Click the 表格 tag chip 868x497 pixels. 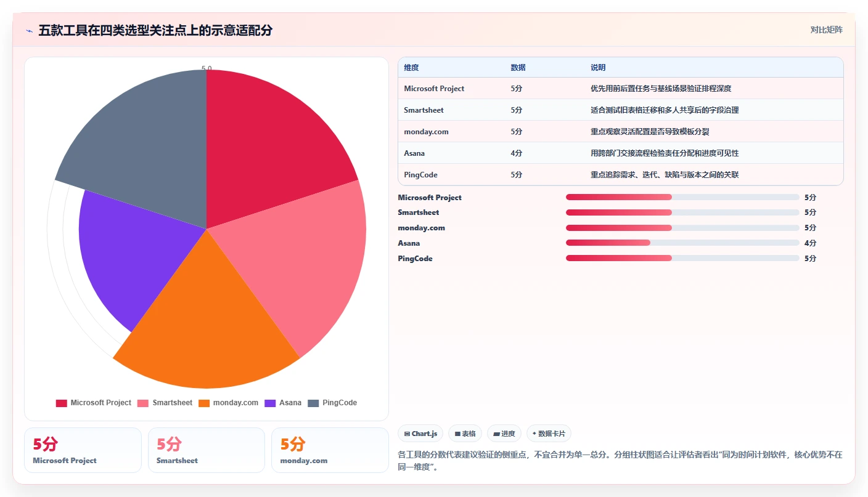coord(465,434)
